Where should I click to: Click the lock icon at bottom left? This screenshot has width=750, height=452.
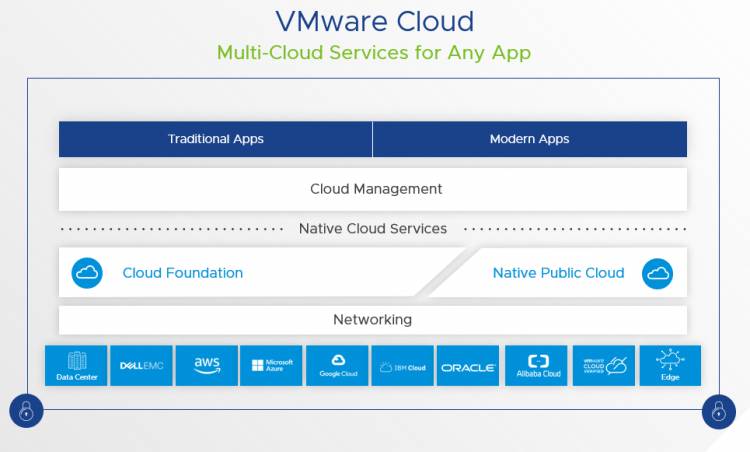[x=24, y=410]
